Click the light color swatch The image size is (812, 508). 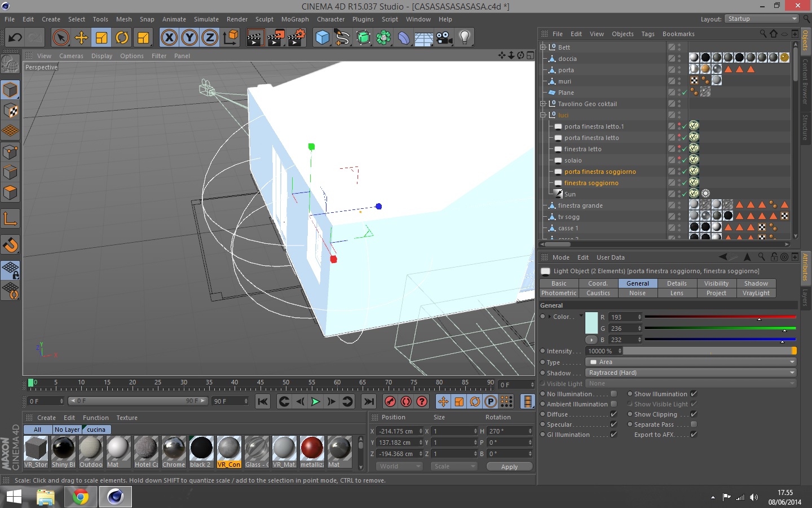(592, 323)
